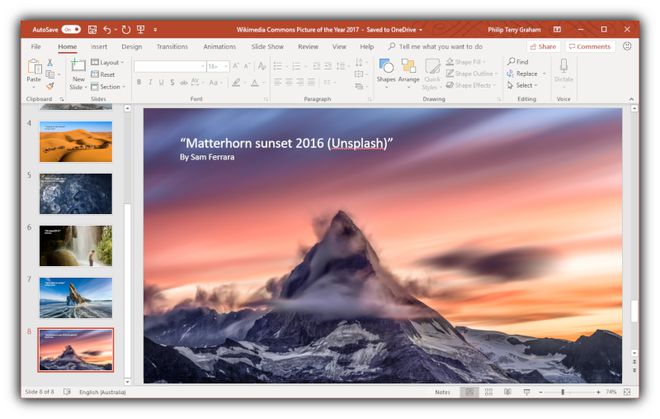
Task: Start Dictate microphone
Action: tap(563, 70)
